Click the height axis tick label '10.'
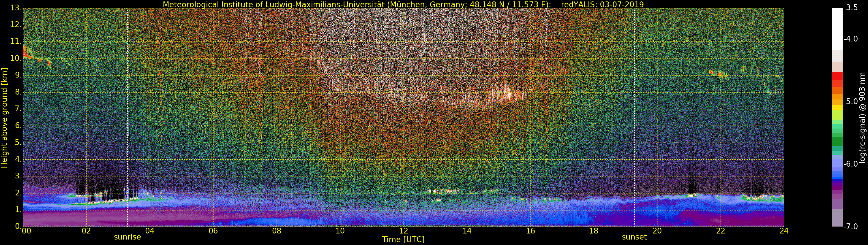Screen dimensions: 868x245 pyautogui.click(x=16, y=58)
